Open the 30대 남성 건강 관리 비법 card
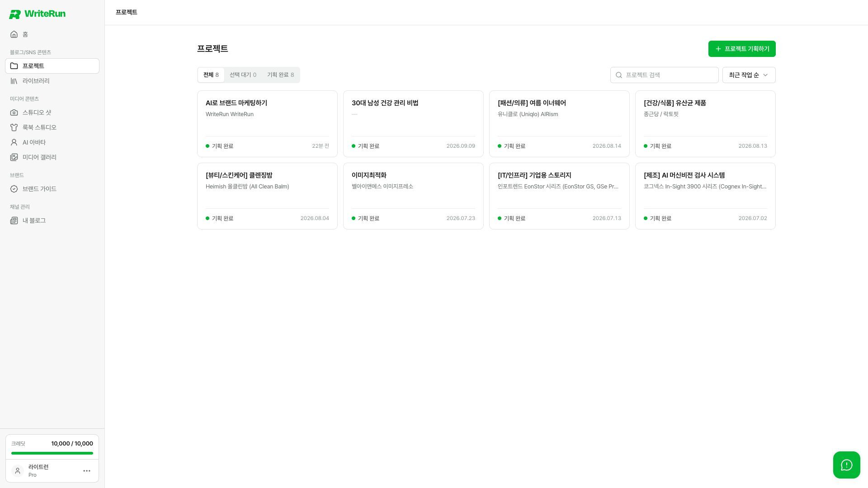The height and width of the screenshot is (488, 868). 413,124
